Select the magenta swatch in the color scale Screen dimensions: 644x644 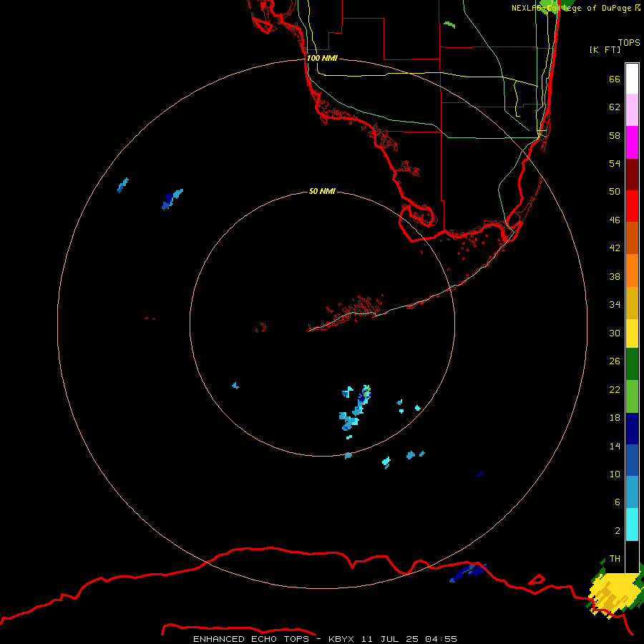pyautogui.click(x=632, y=142)
